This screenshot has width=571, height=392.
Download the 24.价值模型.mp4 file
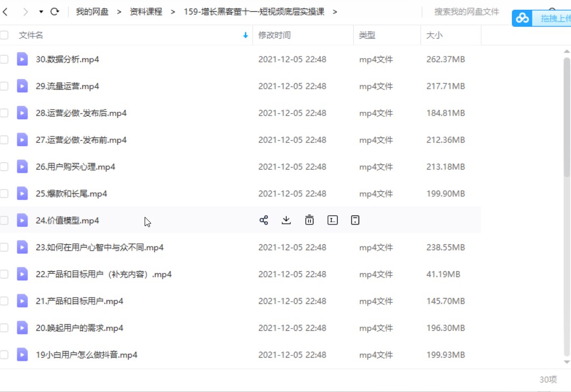coord(287,220)
